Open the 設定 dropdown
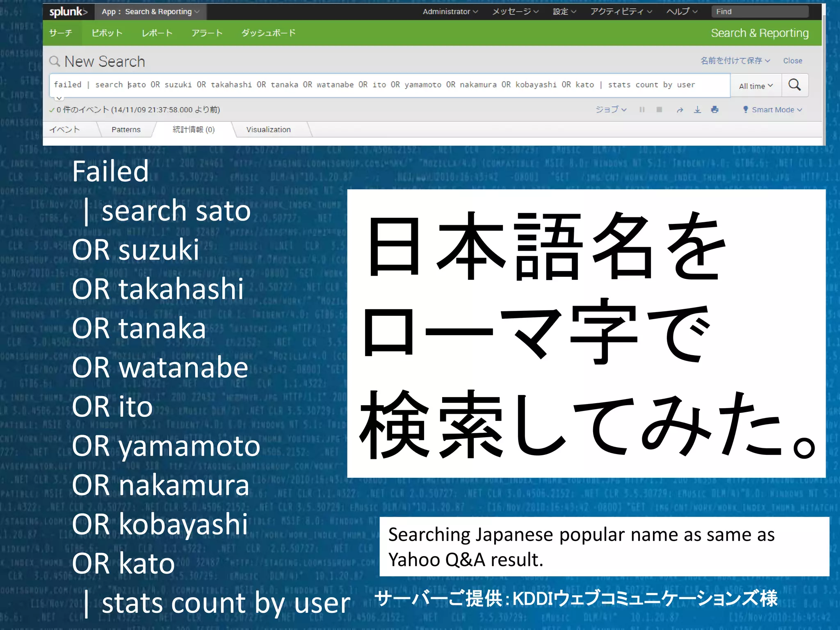Image resolution: width=840 pixels, height=630 pixels. tap(564, 11)
